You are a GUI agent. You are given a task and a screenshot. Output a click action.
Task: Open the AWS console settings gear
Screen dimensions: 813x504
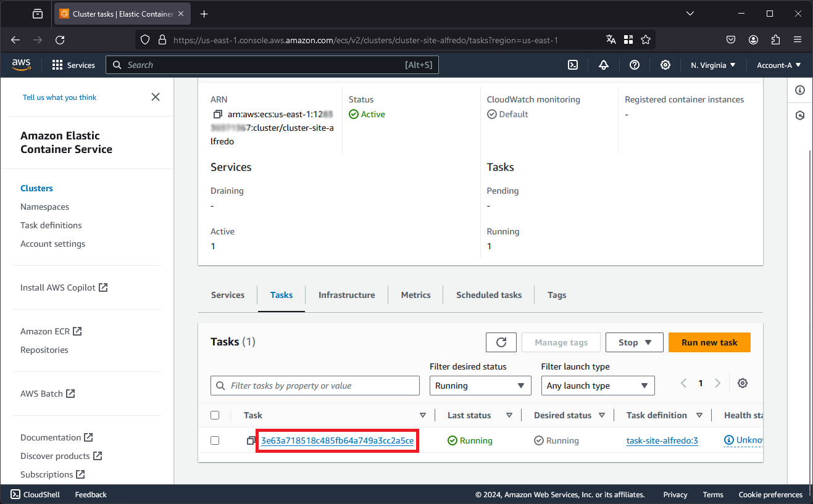pyautogui.click(x=665, y=65)
